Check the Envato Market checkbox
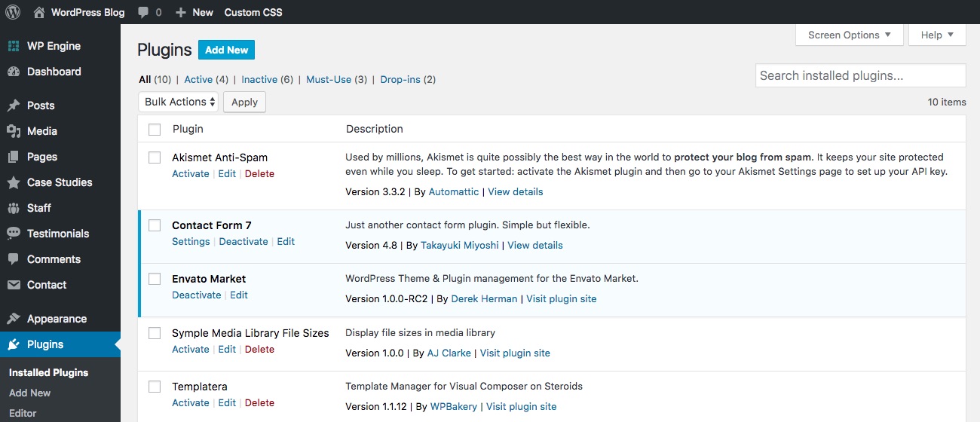Screen dimensions: 980x422 click(155, 279)
